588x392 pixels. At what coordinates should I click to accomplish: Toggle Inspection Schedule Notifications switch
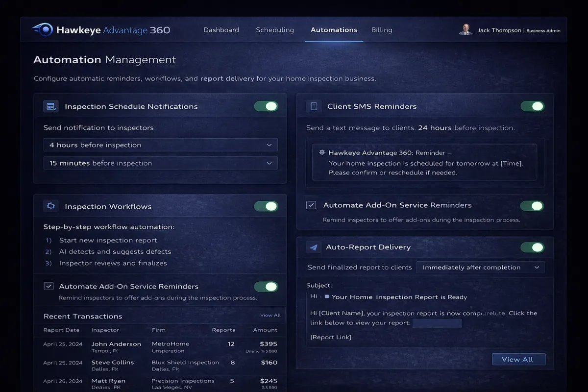pyautogui.click(x=266, y=106)
